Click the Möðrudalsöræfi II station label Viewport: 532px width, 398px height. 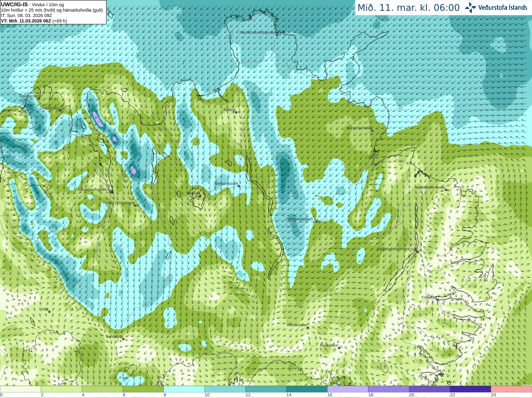(301, 219)
